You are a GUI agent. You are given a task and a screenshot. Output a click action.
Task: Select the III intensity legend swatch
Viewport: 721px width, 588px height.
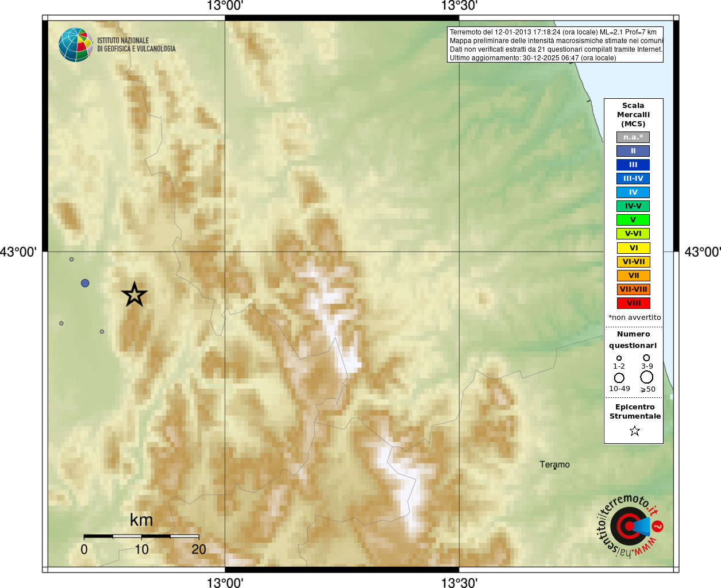coord(633,165)
